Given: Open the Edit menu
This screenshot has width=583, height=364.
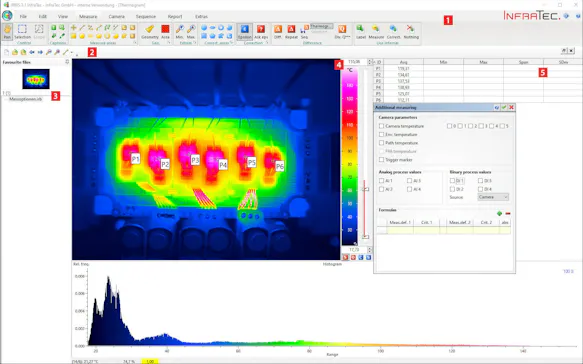Looking at the screenshot, I should coord(43,16).
